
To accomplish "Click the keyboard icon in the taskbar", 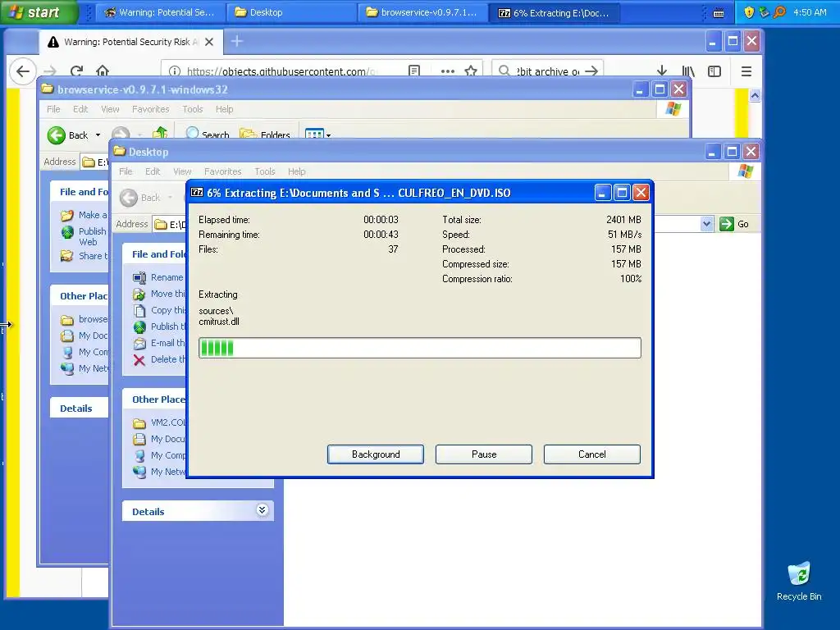I will coord(719,13).
